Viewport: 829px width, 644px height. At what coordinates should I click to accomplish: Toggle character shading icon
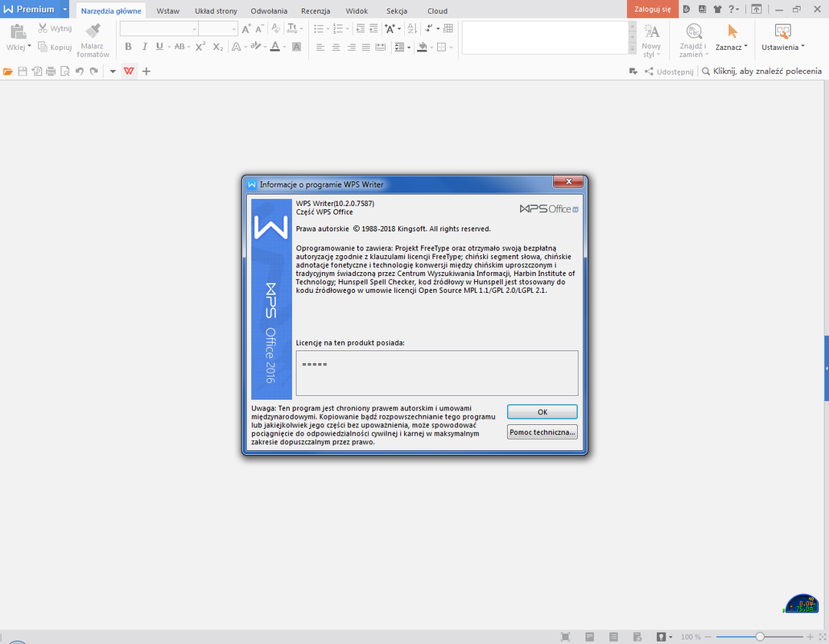point(297,47)
